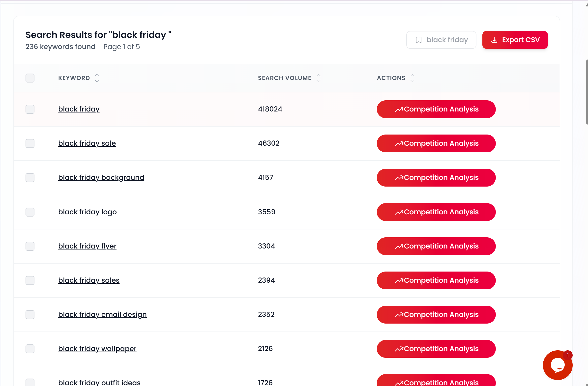
Task: Select the black friday background checkbox
Action: (x=30, y=178)
